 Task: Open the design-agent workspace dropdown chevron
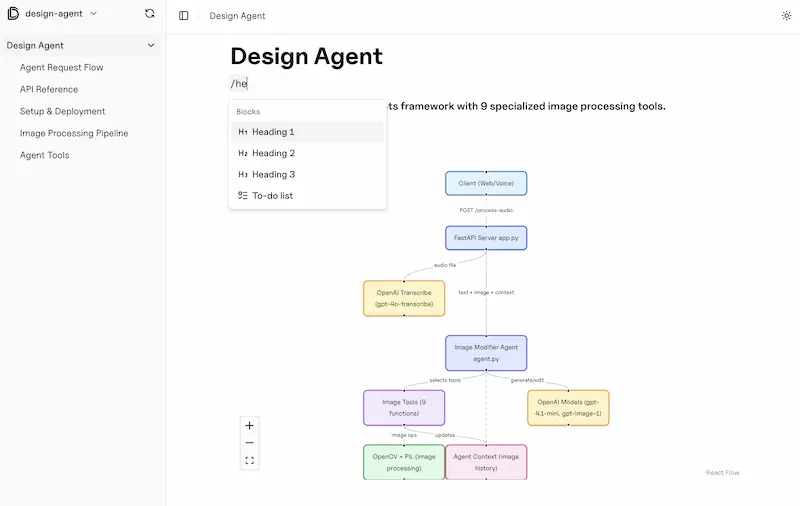(93, 14)
